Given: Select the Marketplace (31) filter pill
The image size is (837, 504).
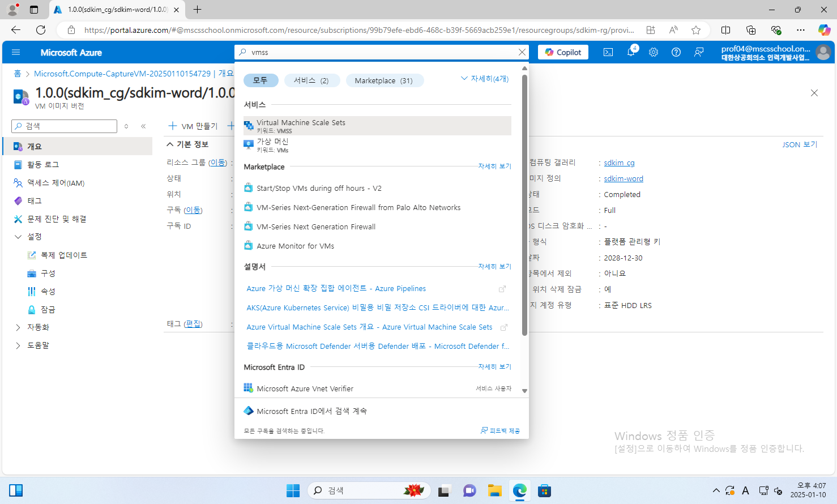Looking at the screenshot, I should (384, 80).
